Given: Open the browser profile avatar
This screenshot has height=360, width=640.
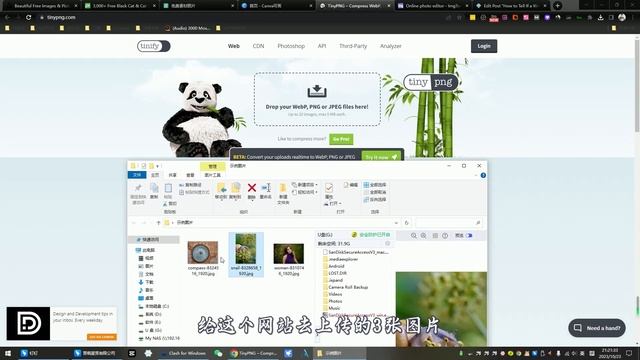Looking at the screenshot, I should pos(622,18).
